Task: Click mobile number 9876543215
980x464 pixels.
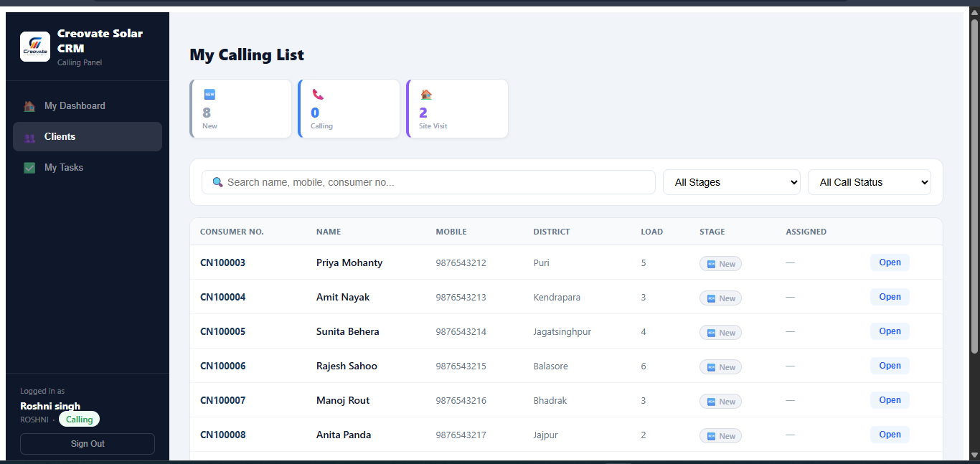Action: [461, 366]
